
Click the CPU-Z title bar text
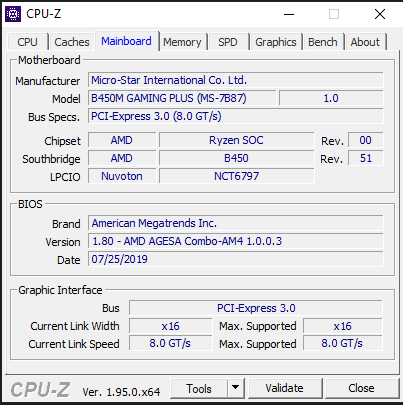43,14
